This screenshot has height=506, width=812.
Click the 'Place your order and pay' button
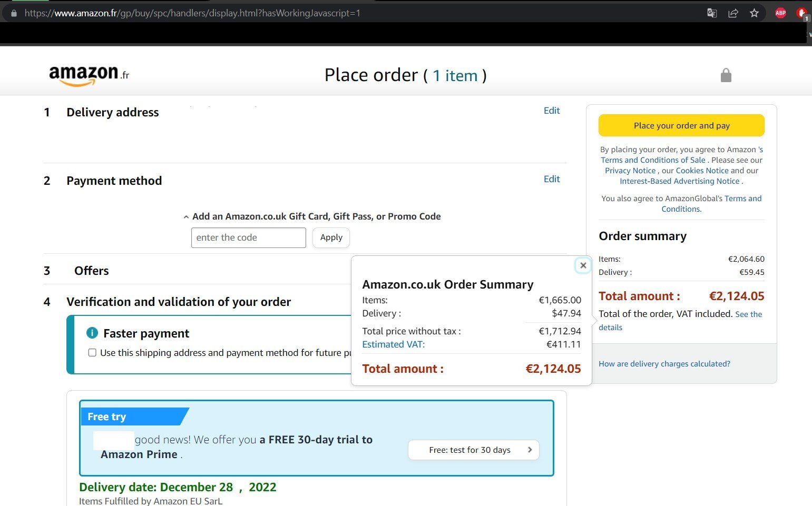[x=681, y=125]
